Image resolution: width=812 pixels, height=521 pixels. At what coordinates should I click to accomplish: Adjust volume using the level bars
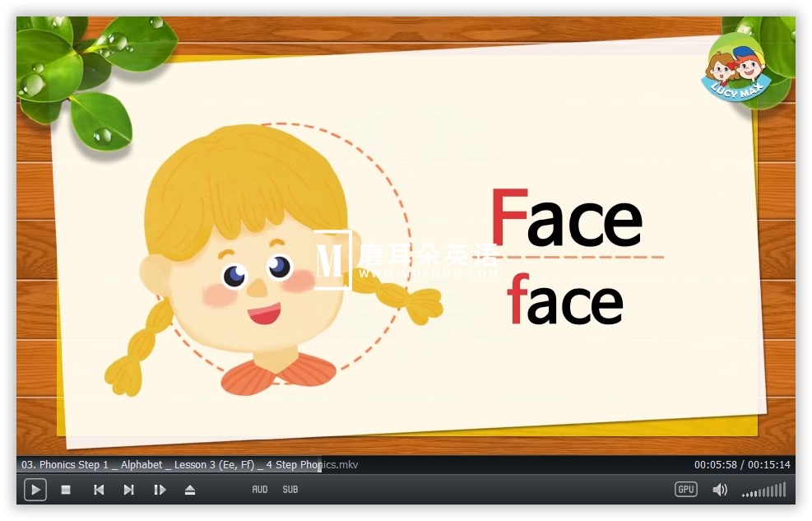click(763, 491)
